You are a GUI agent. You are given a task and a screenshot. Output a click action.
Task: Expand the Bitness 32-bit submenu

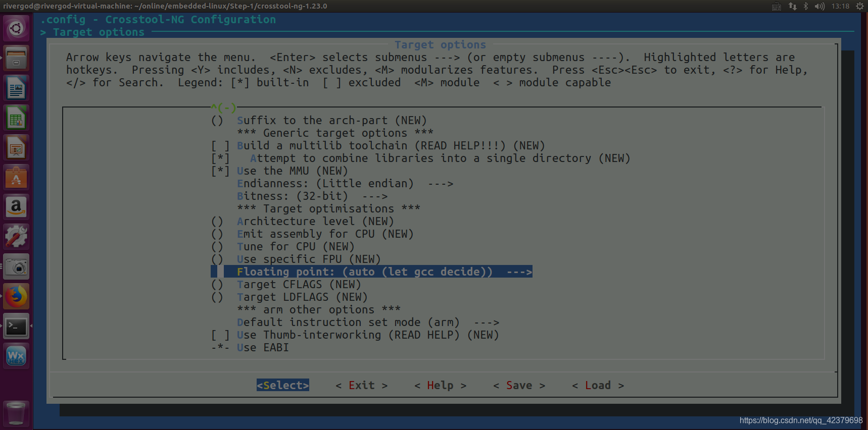click(312, 196)
